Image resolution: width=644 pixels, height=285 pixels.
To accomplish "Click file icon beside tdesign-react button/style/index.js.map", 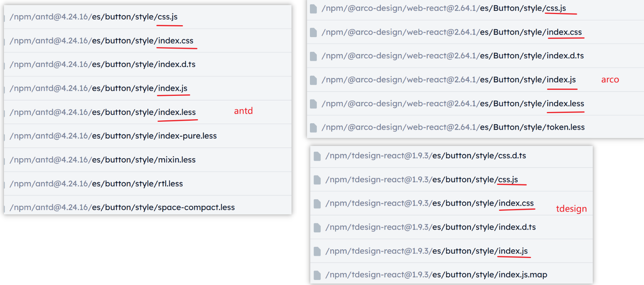I will 317,275.
